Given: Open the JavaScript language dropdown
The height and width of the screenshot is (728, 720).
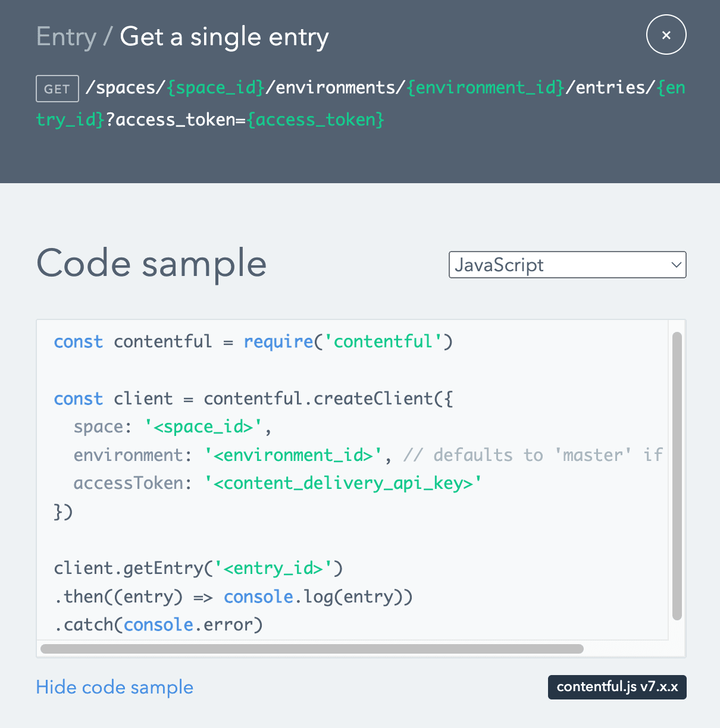Looking at the screenshot, I should tap(567, 265).
